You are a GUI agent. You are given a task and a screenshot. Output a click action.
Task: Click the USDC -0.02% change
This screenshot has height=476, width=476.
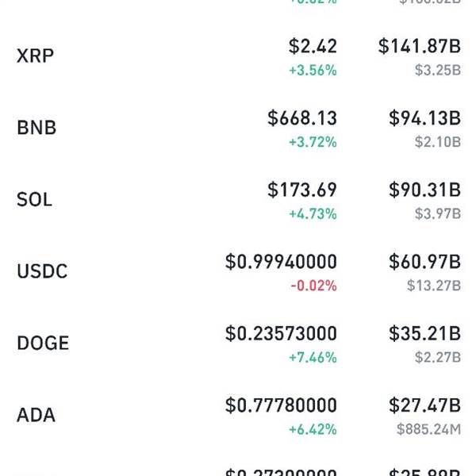314,286
